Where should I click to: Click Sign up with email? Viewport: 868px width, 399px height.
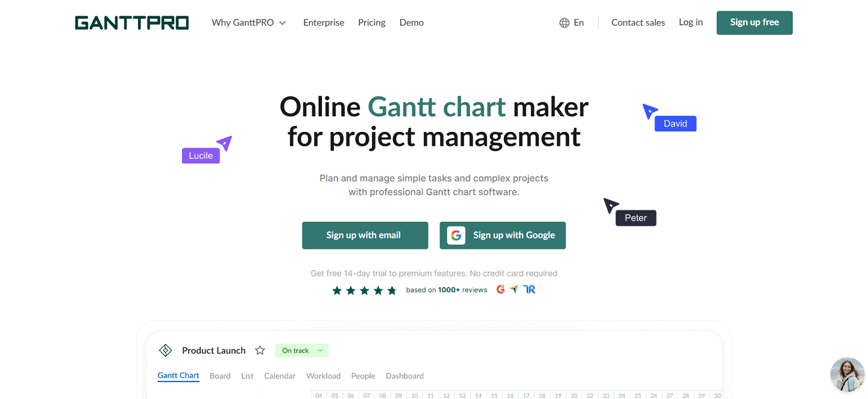(x=365, y=235)
